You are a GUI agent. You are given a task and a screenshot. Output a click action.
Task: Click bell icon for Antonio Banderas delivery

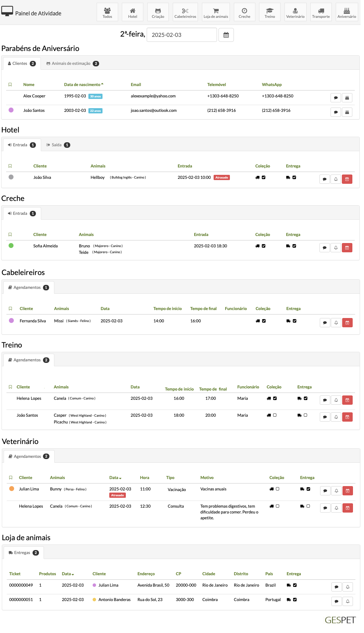(348, 601)
